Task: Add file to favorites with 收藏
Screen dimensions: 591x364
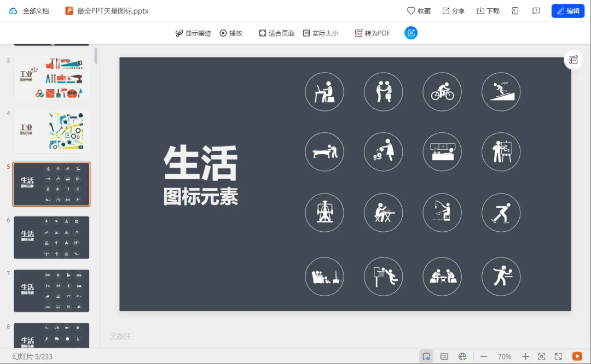Action: 419,11
